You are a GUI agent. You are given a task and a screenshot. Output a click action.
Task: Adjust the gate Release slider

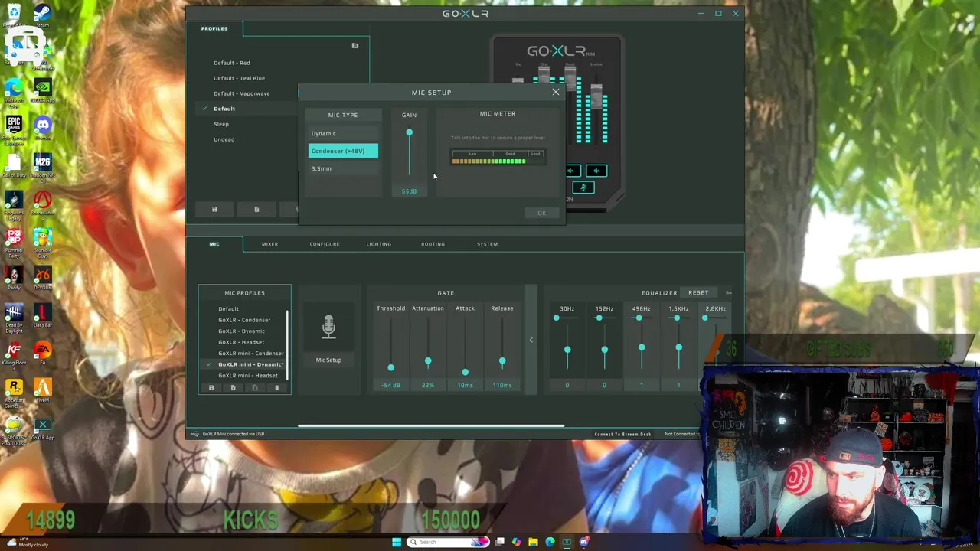pos(502,361)
